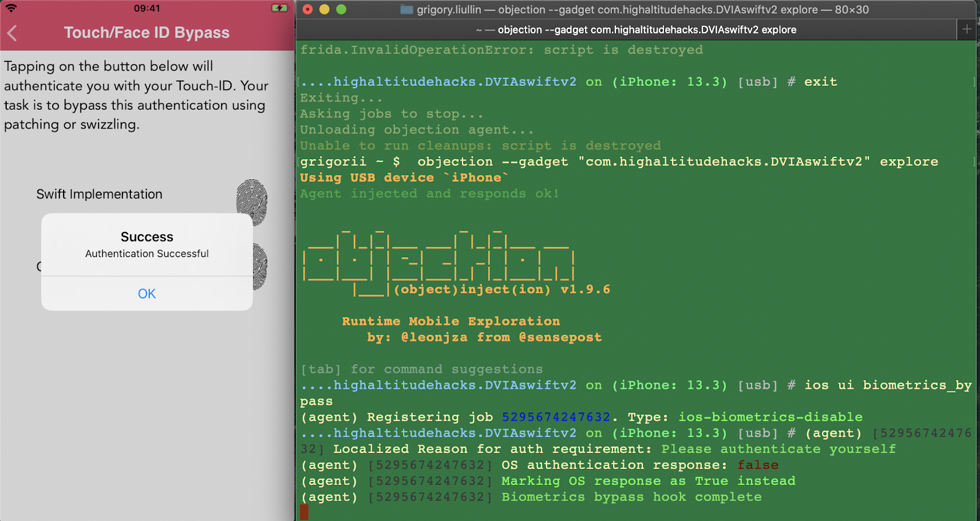980x521 pixels.
Task: Click 'Authentication Successful' message in the alert
Action: 147,253
